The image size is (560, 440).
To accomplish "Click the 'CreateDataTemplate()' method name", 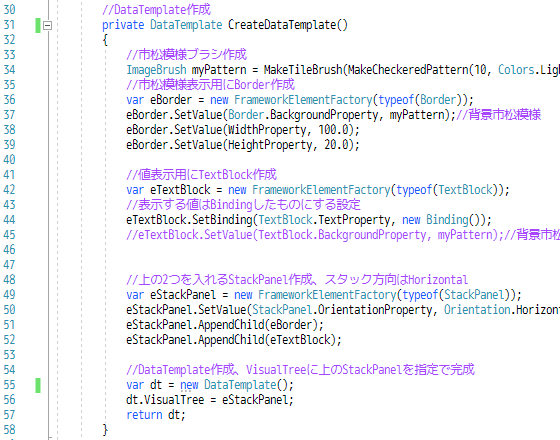I will 288,25.
